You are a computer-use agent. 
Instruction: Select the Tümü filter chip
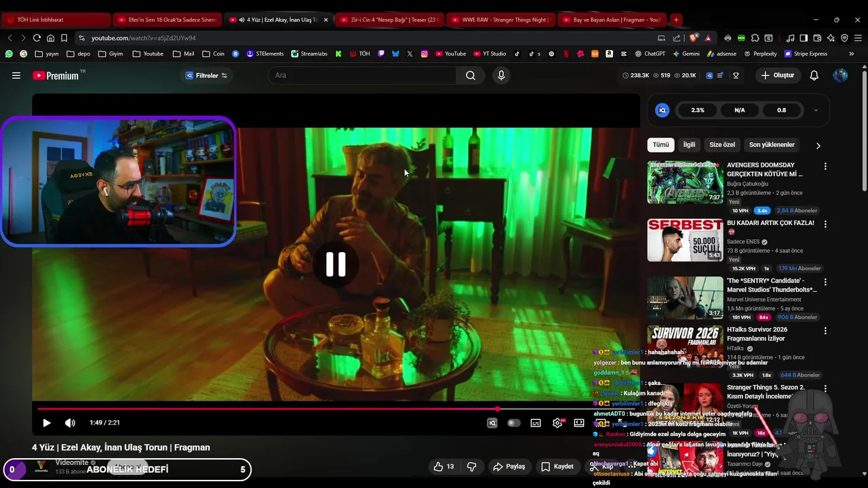tap(660, 144)
